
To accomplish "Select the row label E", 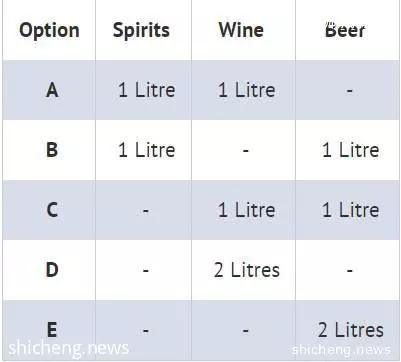I will (x=52, y=330).
